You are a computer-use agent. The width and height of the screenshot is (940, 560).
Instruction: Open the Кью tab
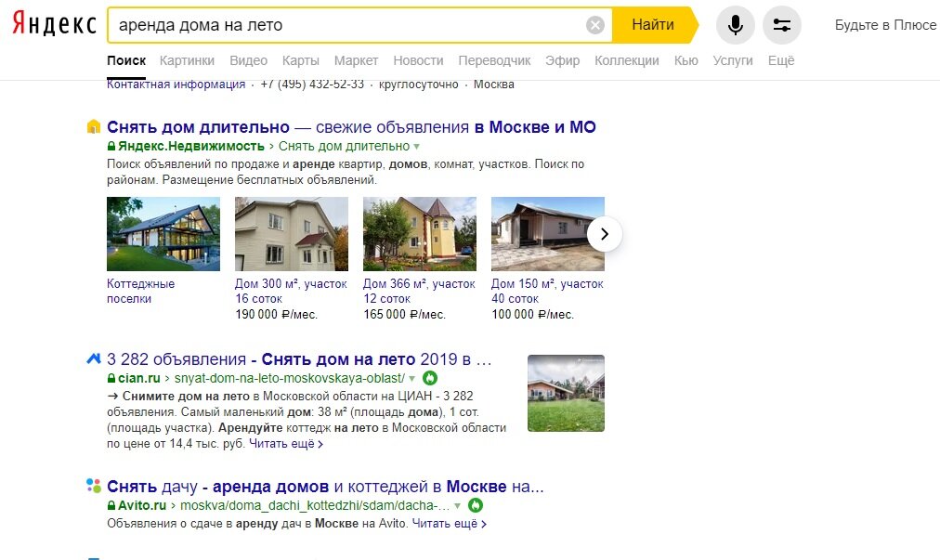coord(685,60)
